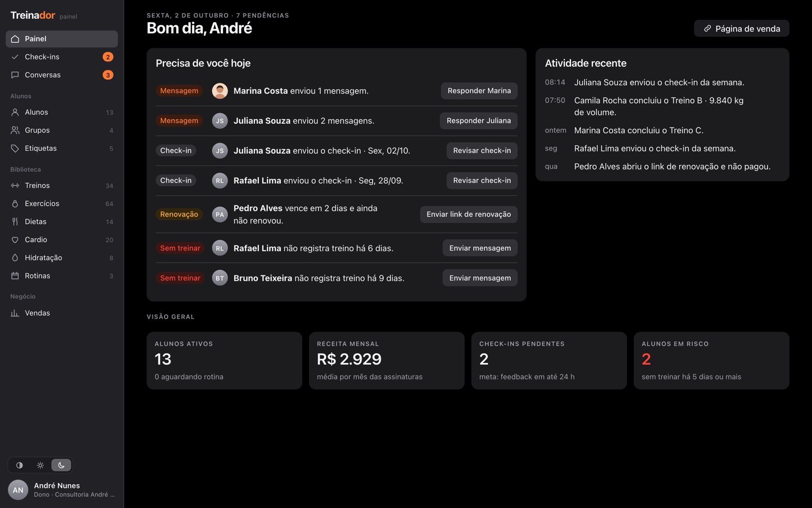
Task: Open the Página de venda link
Action: coord(742,28)
